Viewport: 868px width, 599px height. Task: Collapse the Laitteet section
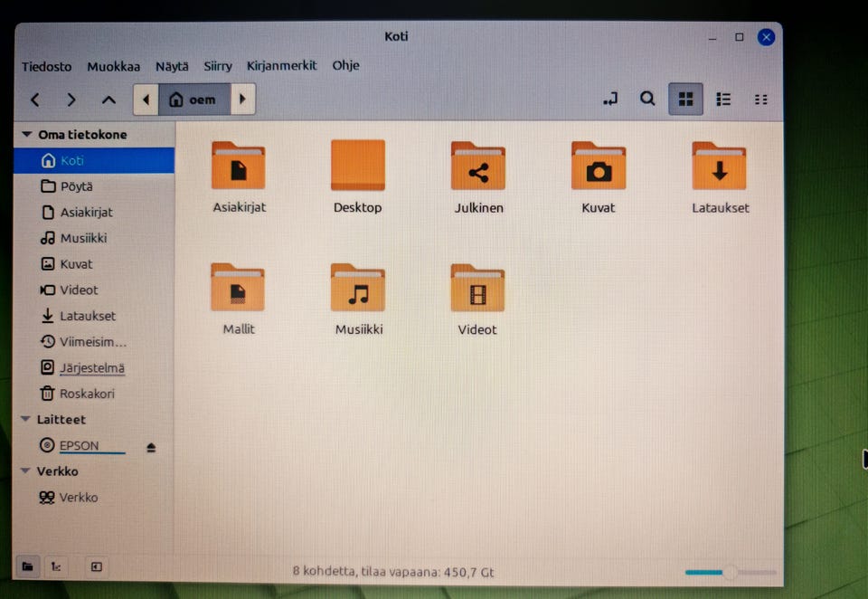[x=25, y=420]
